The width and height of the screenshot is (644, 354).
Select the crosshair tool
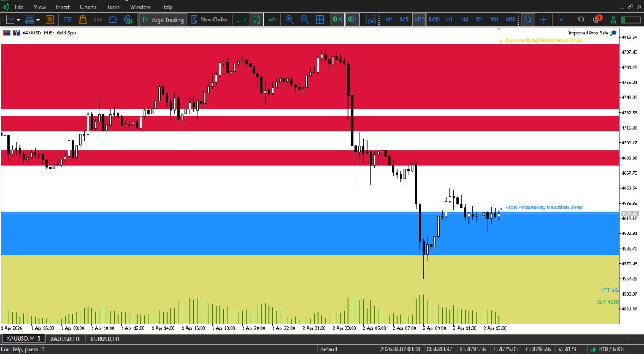[x=543, y=19]
